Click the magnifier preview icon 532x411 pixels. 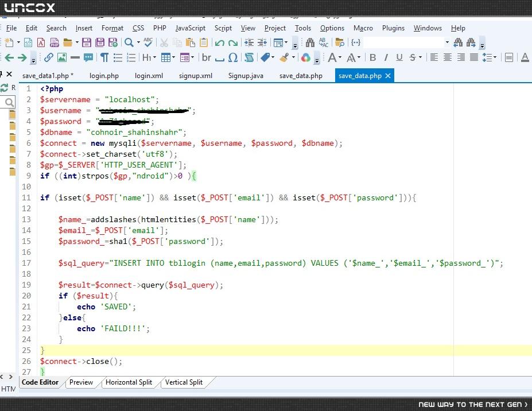click(x=129, y=42)
